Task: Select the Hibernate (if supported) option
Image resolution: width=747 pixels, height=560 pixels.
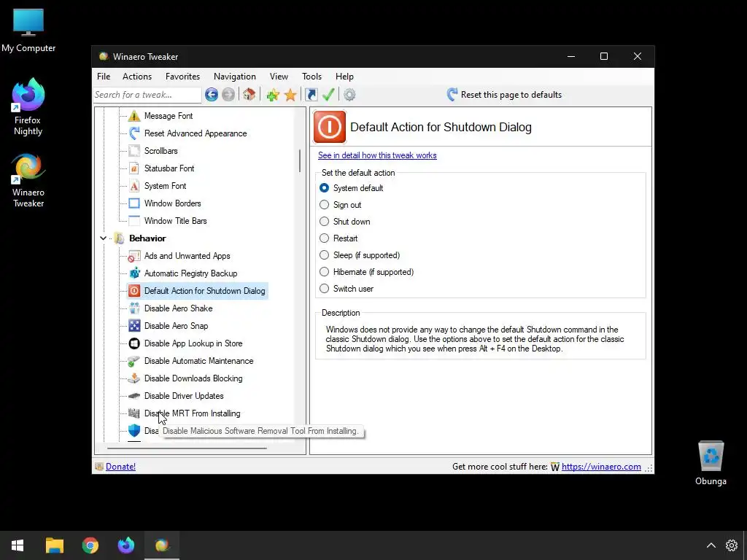Action: (x=325, y=272)
